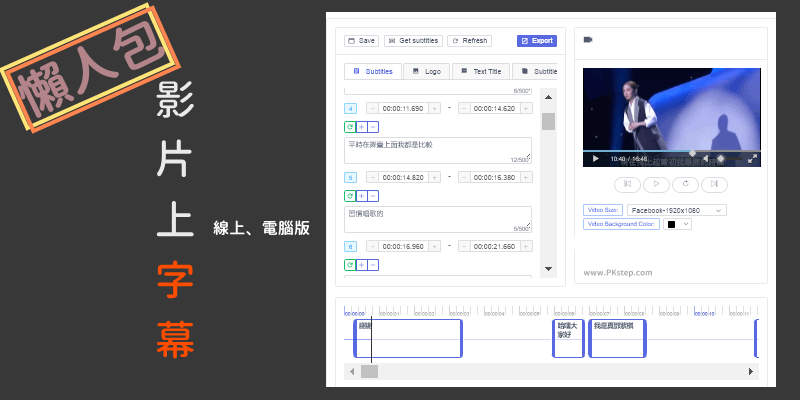Open Video Background Color picker
The height and width of the screenshot is (400, 800).
pos(677,224)
